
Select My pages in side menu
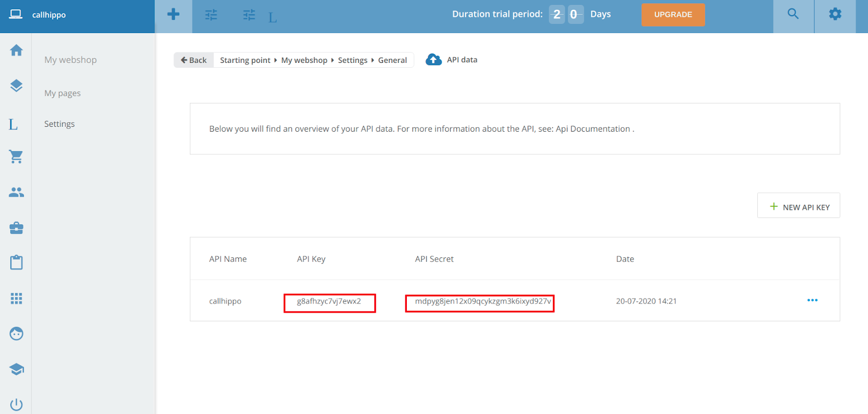(62, 93)
